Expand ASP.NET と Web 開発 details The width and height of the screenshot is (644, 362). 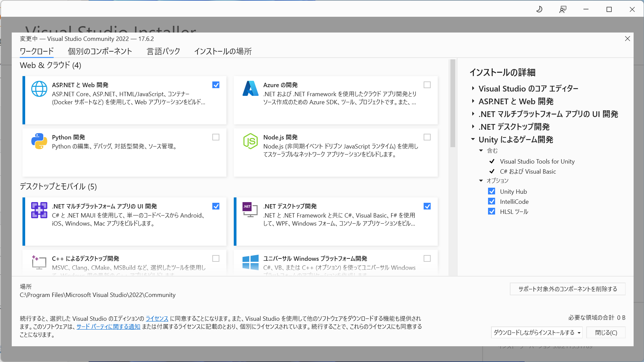[473, 101]
